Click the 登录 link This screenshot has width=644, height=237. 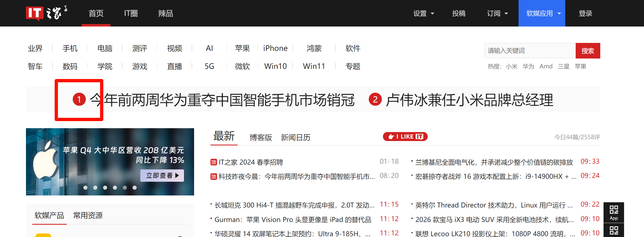tap(585, 13)
